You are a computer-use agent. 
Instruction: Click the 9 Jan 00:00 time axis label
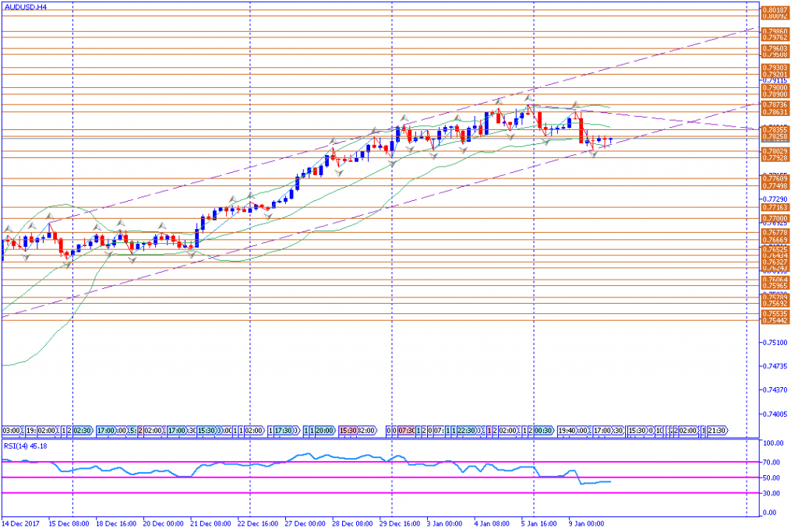tap(586, 523)
